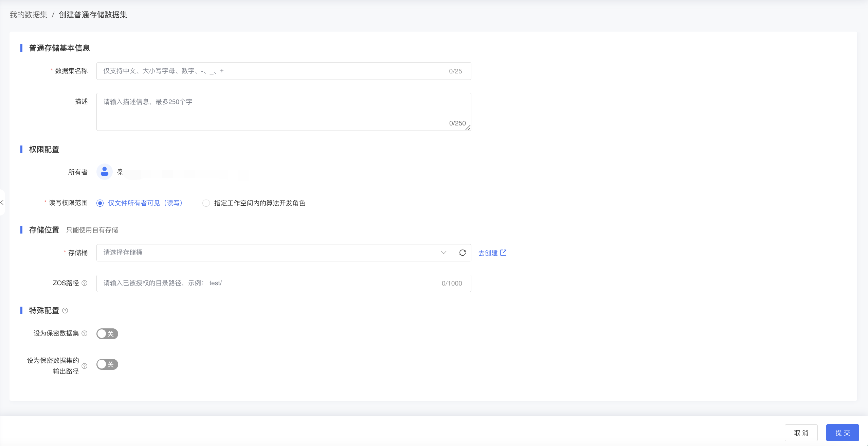Click the 取消 button
Viewport: 868px width, 446px height.
click(801, 433)
